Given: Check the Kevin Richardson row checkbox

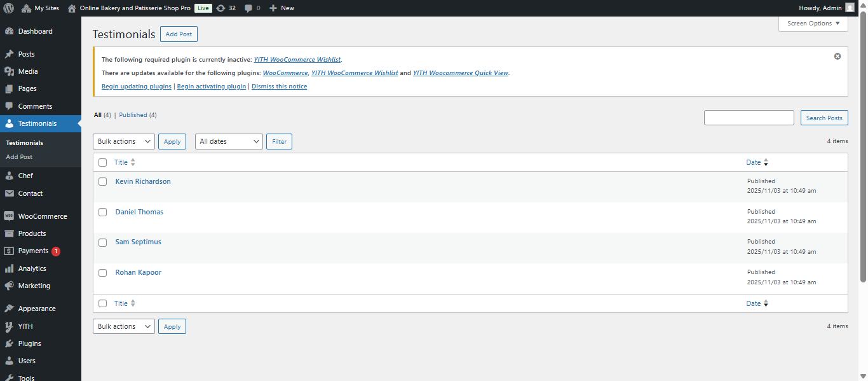Looking at the screenshot, I should [102, 182].
